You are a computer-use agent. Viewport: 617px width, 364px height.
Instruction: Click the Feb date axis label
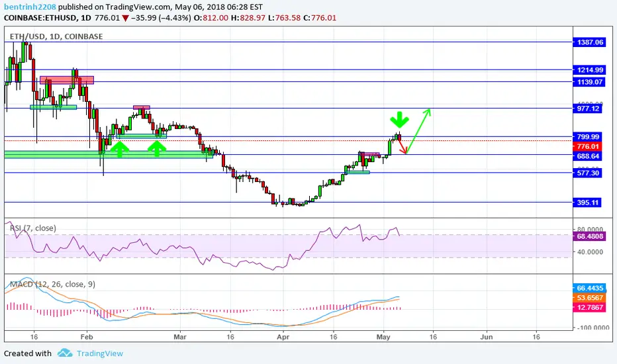pos(87,337)
